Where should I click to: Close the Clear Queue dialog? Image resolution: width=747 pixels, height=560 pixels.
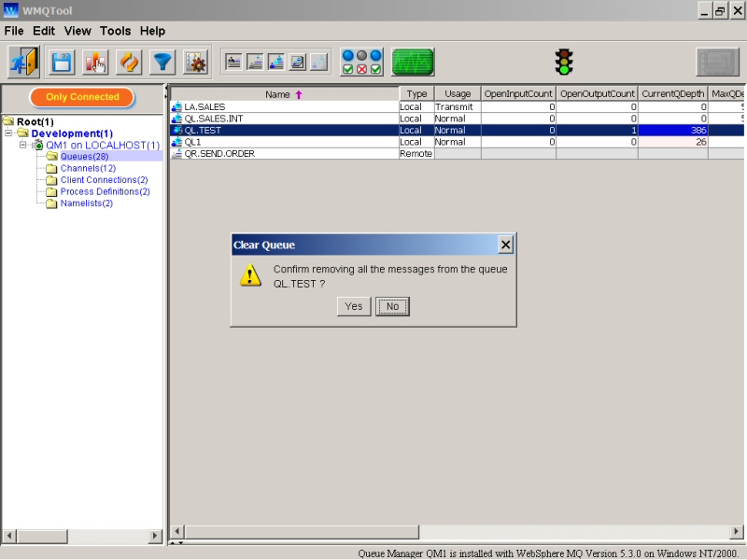(x=505, y=245)
